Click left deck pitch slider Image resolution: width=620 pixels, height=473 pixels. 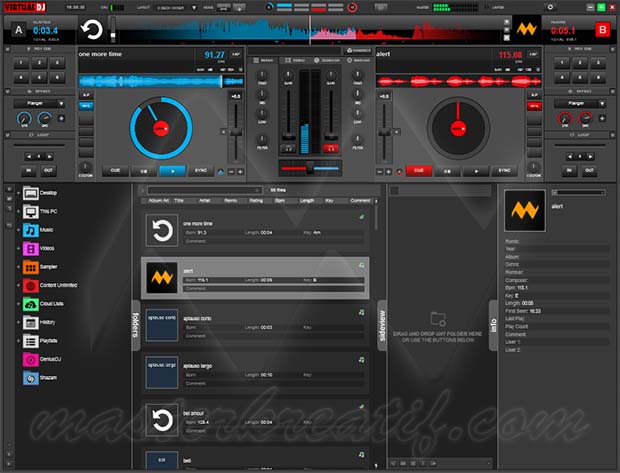pos(236,132)
